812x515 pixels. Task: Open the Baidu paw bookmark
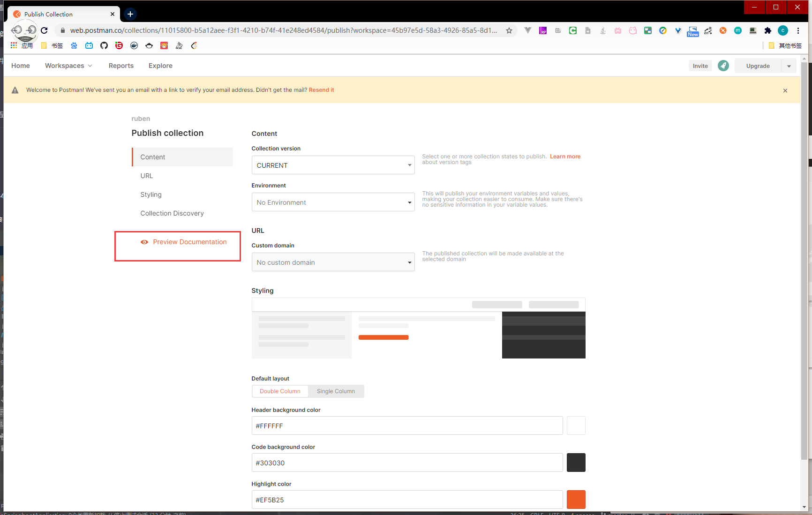coord(74,45)
